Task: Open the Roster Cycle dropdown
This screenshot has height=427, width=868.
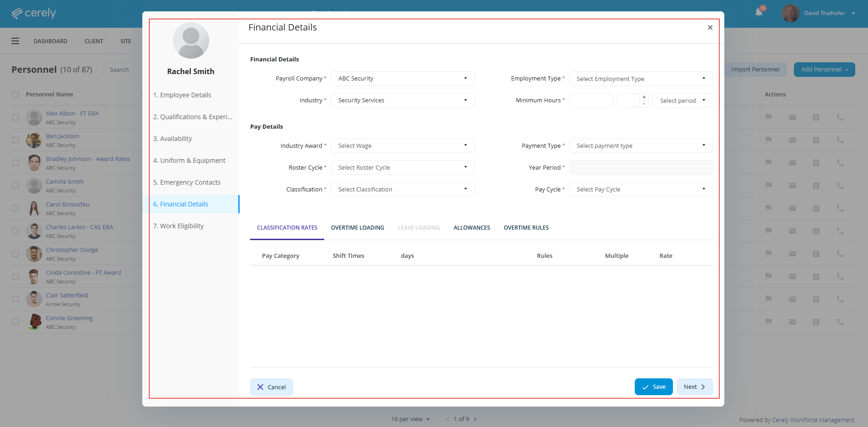Action: 402,167
